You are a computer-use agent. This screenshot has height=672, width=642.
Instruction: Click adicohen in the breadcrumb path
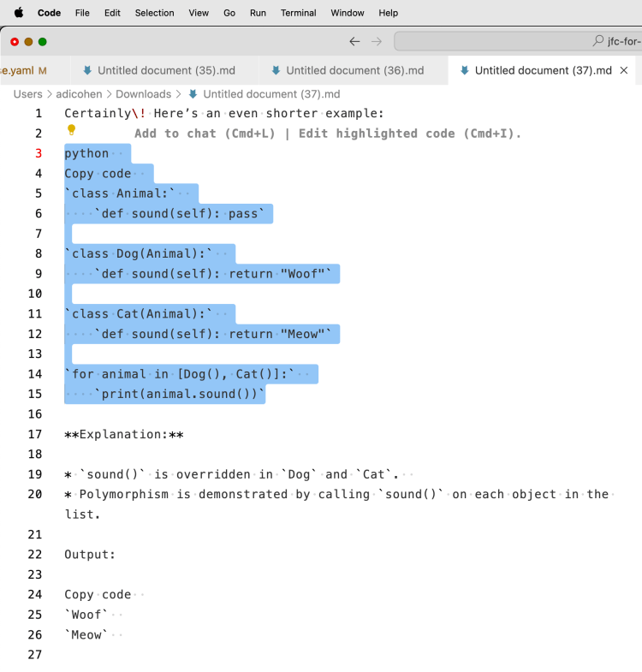coord(80,94)
